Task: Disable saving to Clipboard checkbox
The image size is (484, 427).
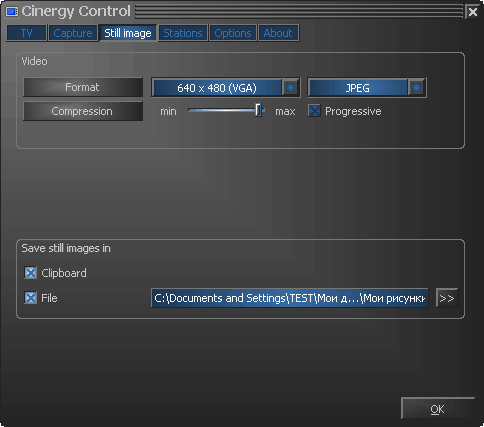Action: [x=30, y=273]
